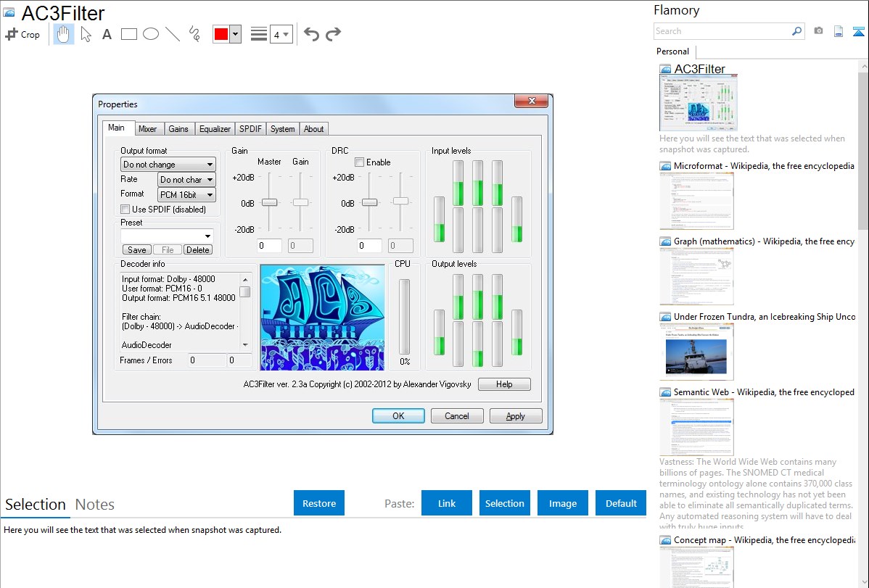
Task: Open Semantic Web snapshot title
Action: [764, 392]
